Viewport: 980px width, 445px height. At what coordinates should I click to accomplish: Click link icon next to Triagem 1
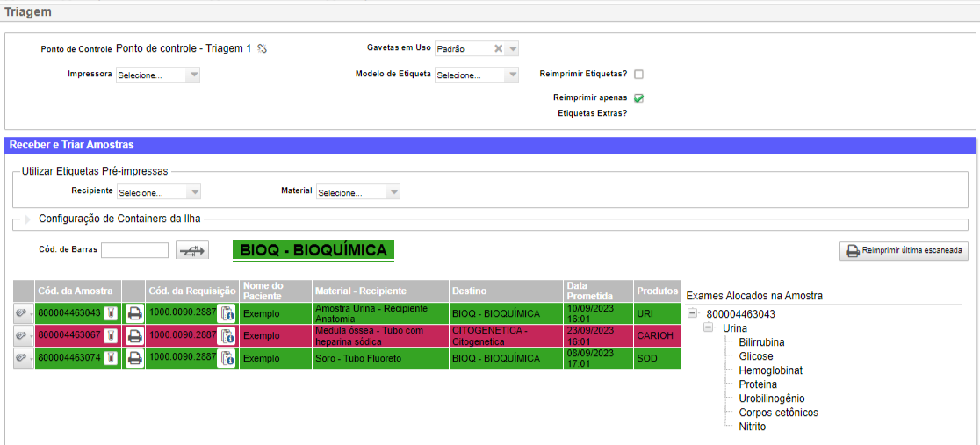coord(262,49)
